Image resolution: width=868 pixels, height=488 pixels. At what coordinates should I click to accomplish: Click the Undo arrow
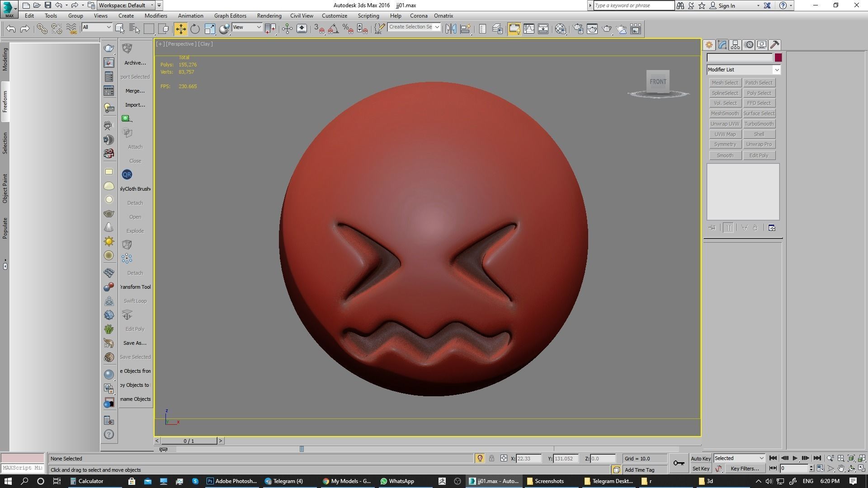[x=11, y=29]
